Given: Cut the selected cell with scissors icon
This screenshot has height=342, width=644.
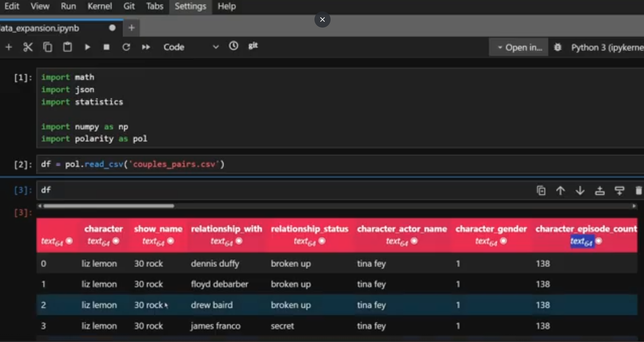Looking at the screenshot, I should [x=28, y=47].
